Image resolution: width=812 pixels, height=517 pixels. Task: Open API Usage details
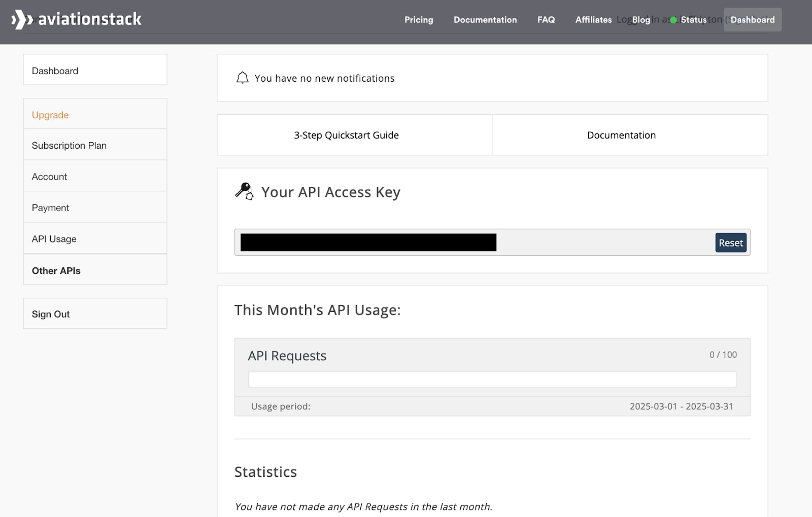54,238
